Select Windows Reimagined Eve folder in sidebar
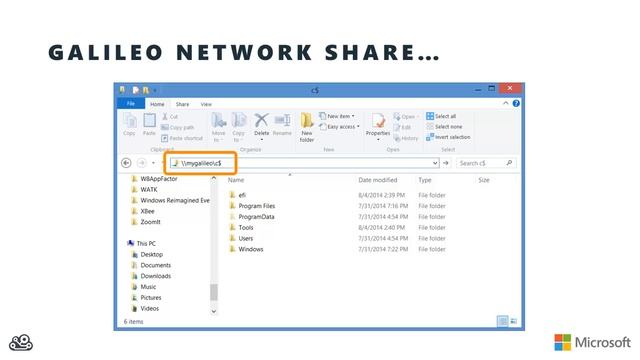 click(x=170, y=200)
